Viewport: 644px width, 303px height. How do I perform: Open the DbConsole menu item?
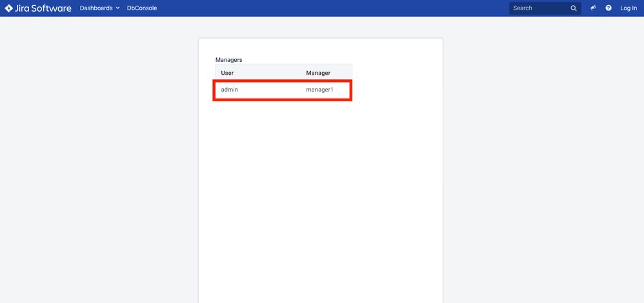142,8
